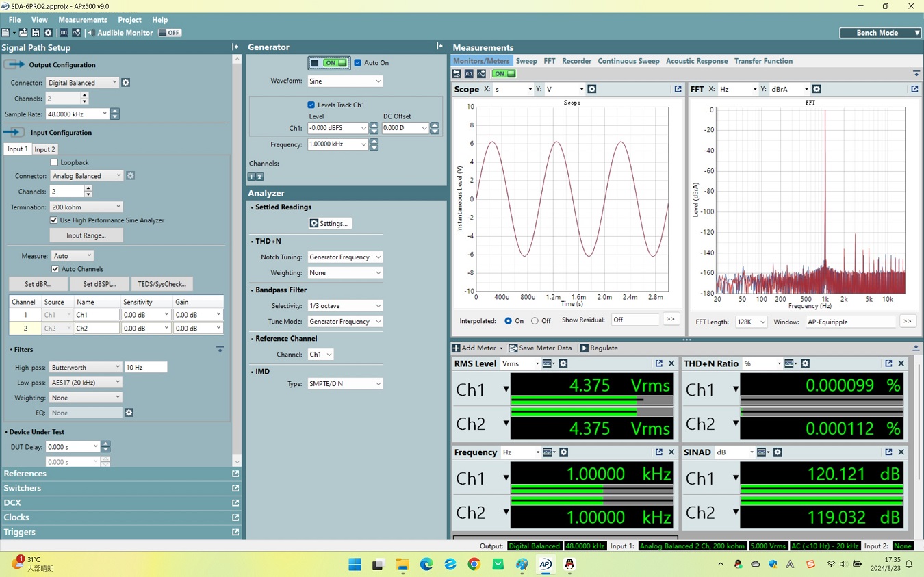Open the RMS Level meter settings gear

(x=563, y=363)
